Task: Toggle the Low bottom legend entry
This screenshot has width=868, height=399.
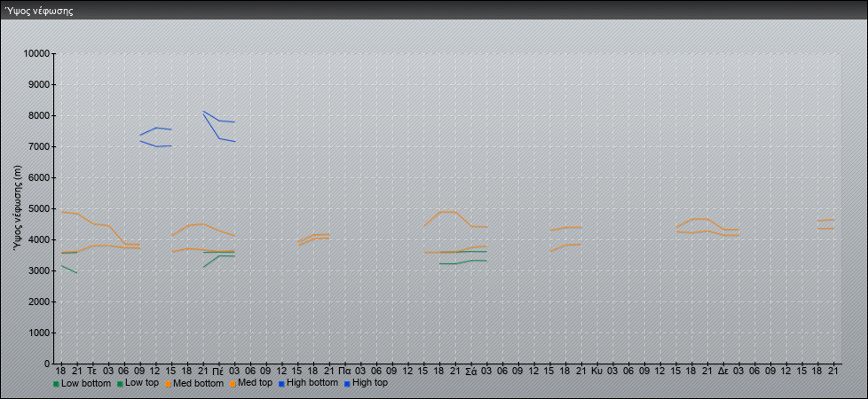Action: tap(82, 383)
